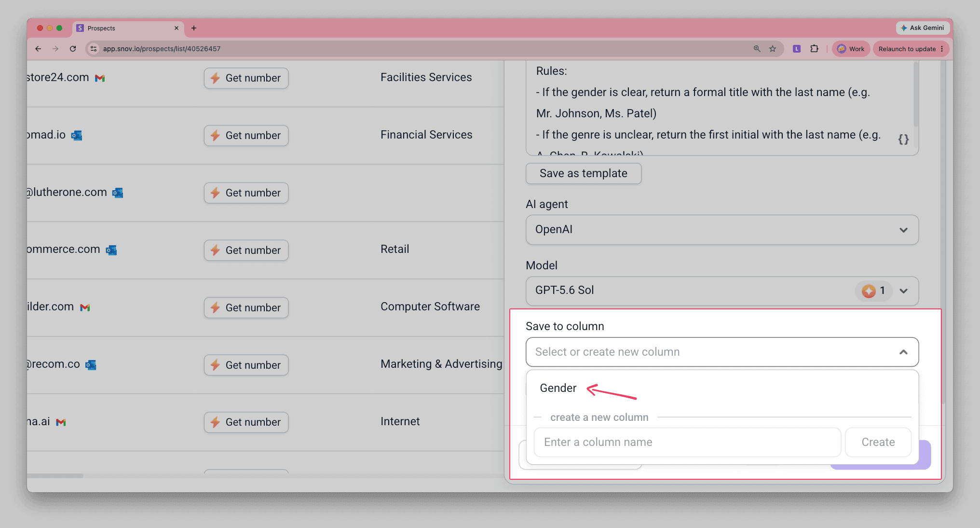
Task: Focus the Enter a column name field
Action: (x=687, y=442)
